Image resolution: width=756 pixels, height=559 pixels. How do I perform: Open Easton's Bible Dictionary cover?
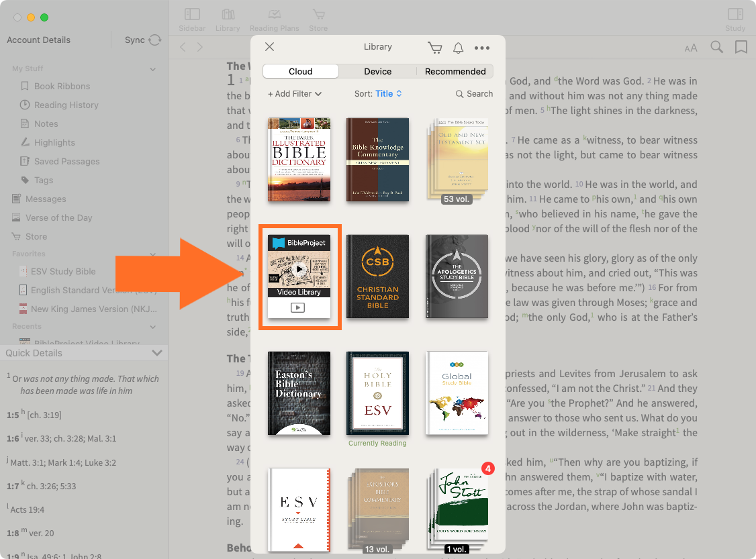(299, 393)
